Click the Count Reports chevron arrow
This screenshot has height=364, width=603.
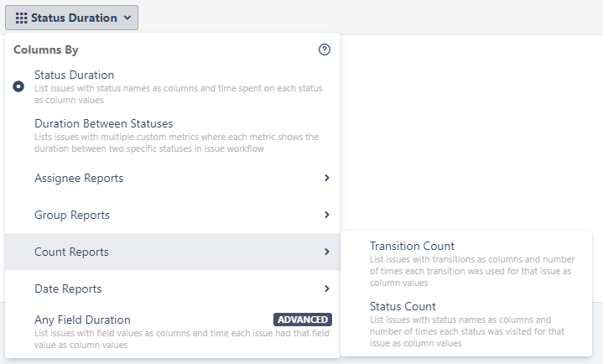[x=326, y=252]
